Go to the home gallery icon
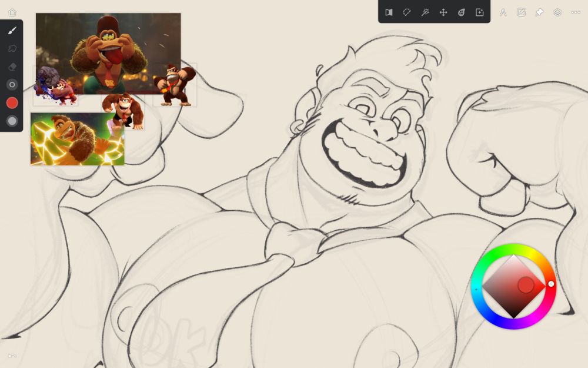Screen dimensions: 588x368 pos(12,12)
